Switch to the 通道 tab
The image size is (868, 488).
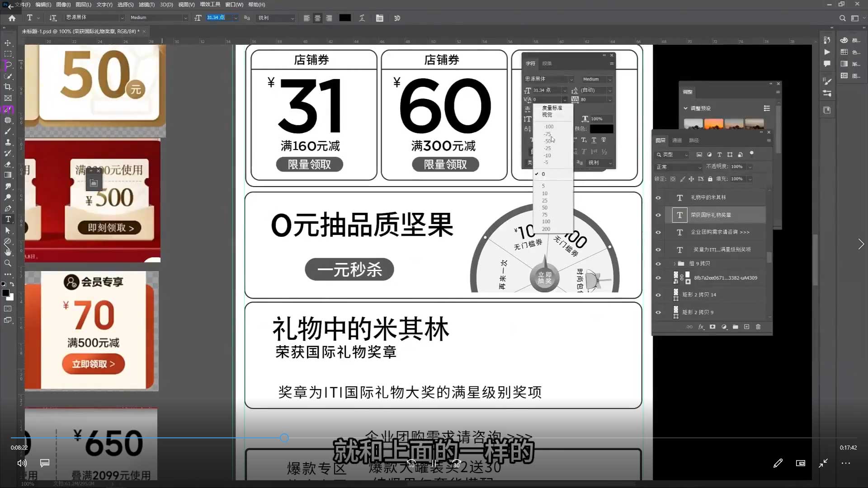677,141
